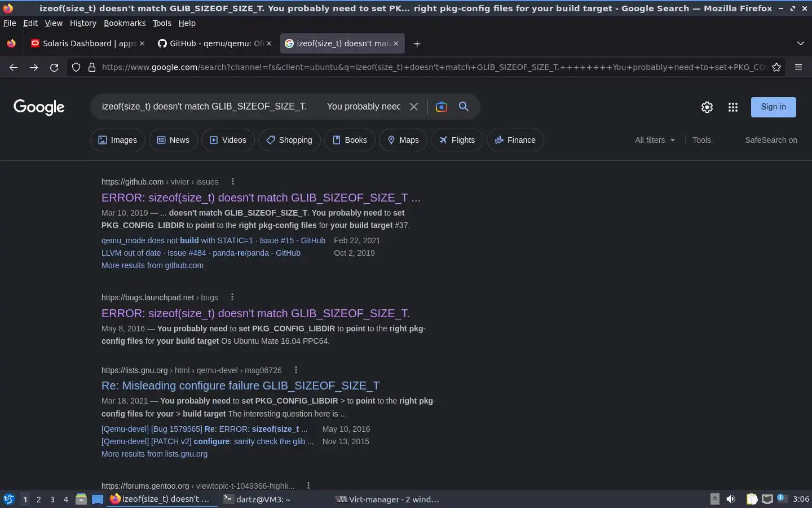Reload the current page

click(x=54, y=67)
